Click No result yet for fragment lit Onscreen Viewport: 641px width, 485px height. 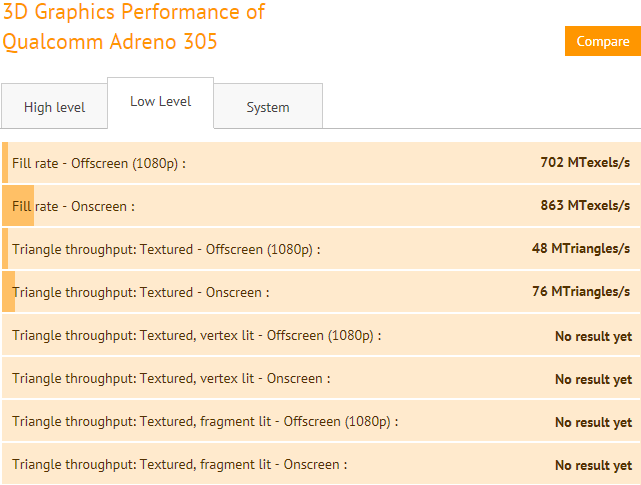(x=594, y=465)
